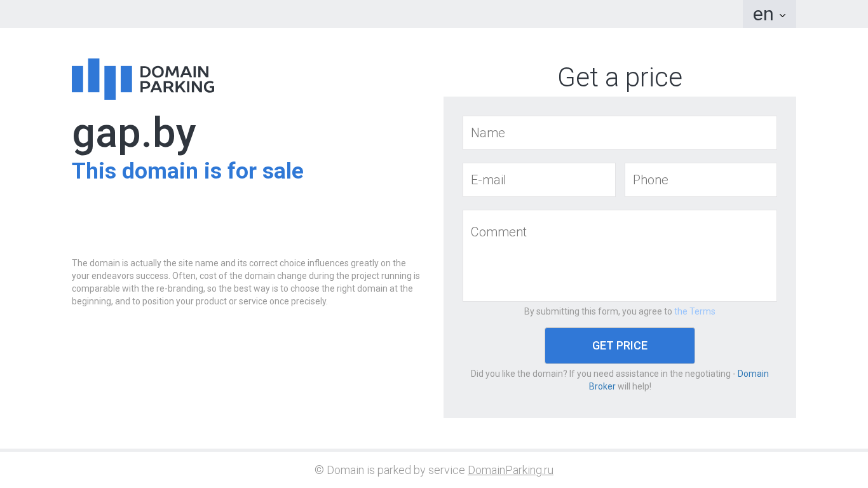The width and height of the screenshot is (868, 488).
Task: Click the chevron arrow beside "en"
Action: 782,15
